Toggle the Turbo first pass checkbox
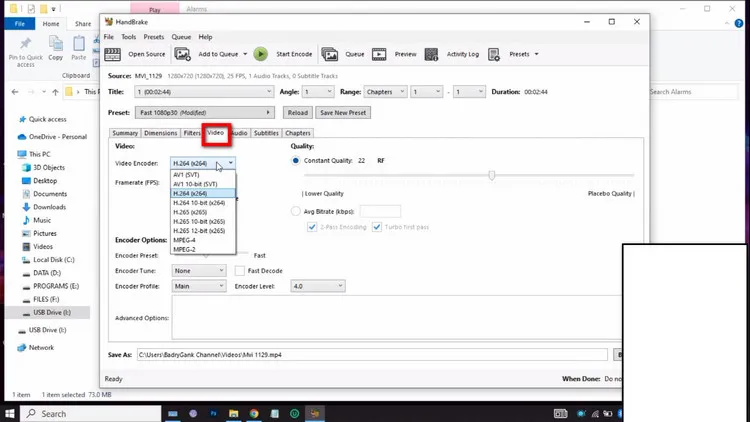The image size is (750, 422). (377, 227)
